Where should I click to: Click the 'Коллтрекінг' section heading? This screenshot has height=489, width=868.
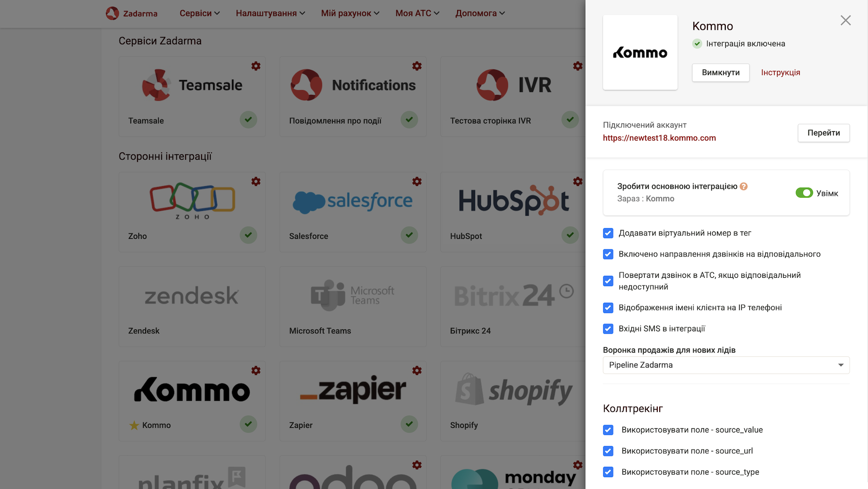(x=633, y=408)
